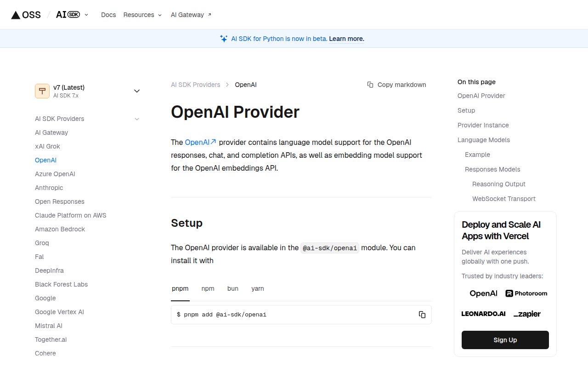Click the Vercel OSS triangle logo
This screenshot has width=588, height=368.
coord(26,15)
